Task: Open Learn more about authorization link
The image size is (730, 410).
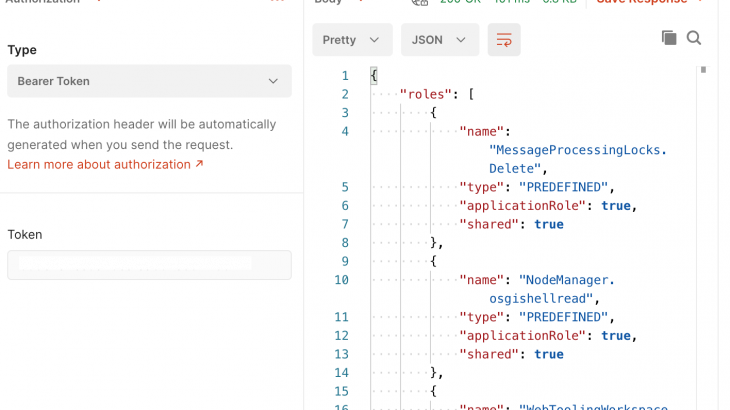Action: point(105,164)
